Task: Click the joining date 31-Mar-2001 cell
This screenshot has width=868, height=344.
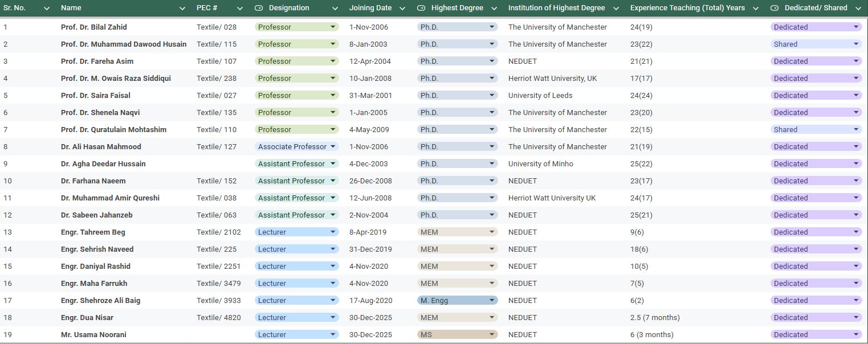Action: tap(370, 95)
